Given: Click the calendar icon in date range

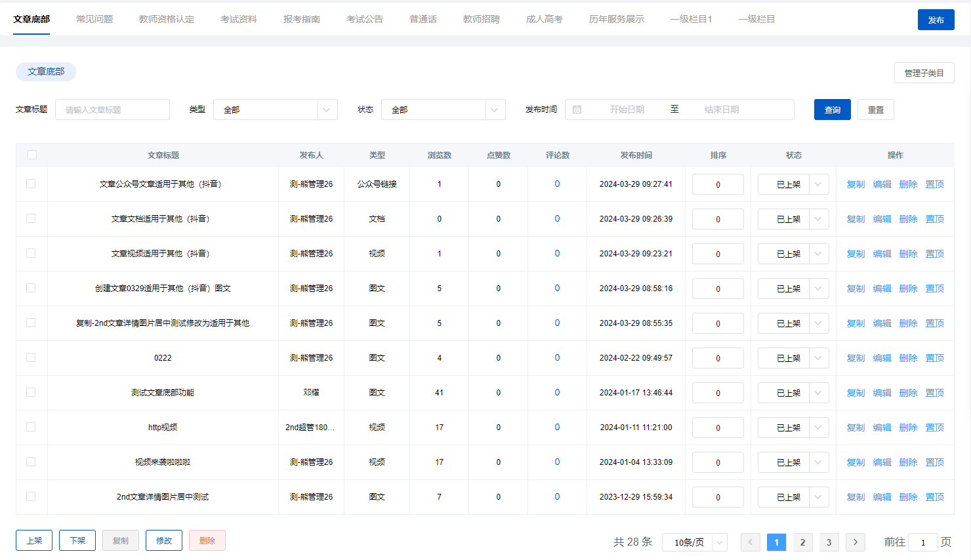Looking at the screenshot, I should point(577,110).
